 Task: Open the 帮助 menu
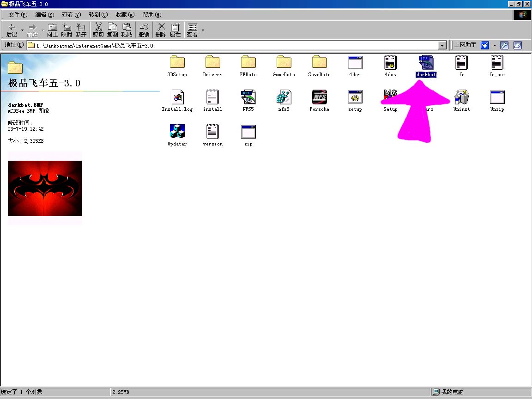coord(151,15)
